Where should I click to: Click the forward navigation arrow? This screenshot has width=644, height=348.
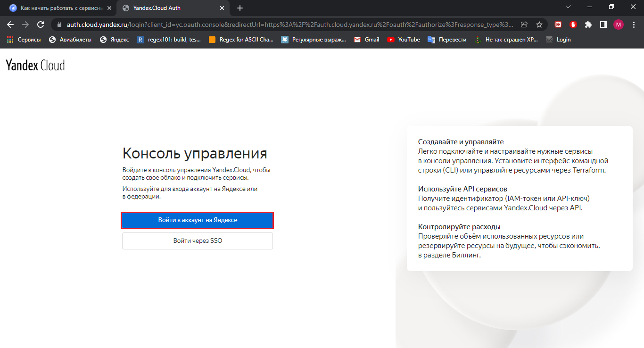[x=25, y=25]
